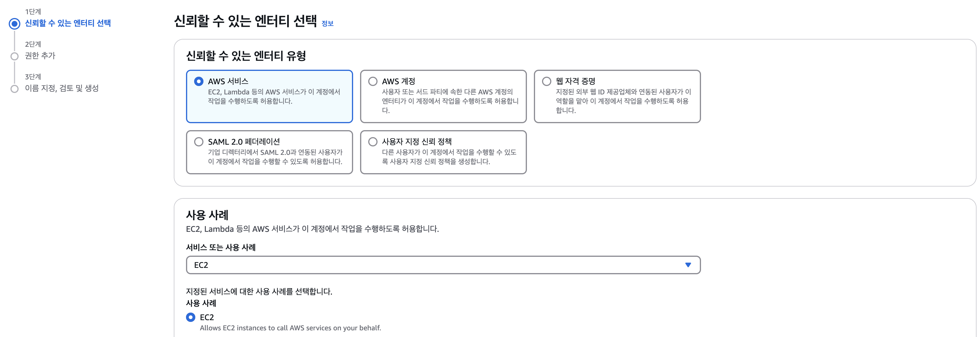Go to step 1 신뢰할 수 있는 엔터티 선택
The height and width of the screenshot is (337, 980).
(x=68, y=23)
